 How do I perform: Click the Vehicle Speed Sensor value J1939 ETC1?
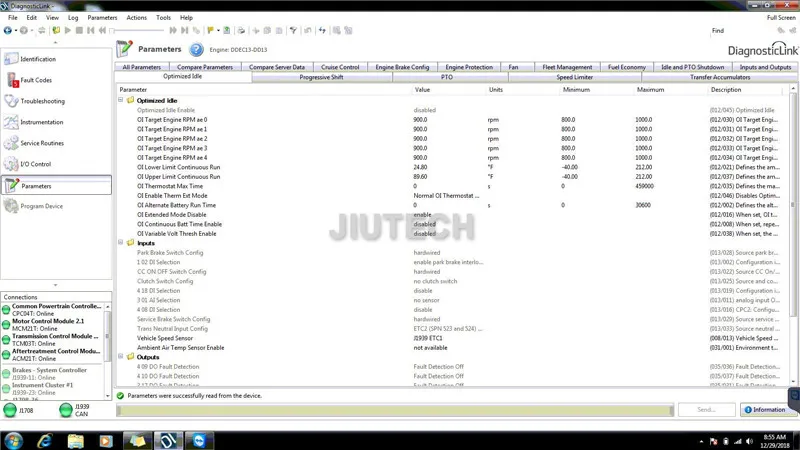428,338
